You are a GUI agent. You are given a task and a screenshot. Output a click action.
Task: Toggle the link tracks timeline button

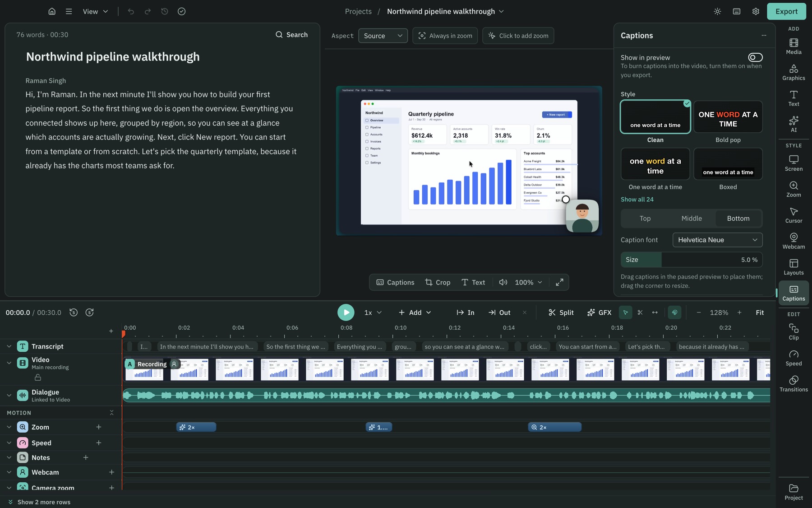(674, 312)
